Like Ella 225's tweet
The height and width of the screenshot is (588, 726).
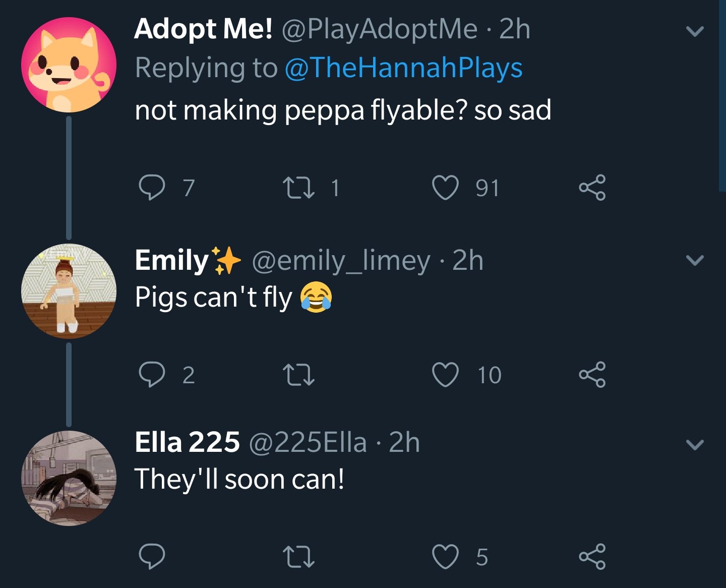pos(446,557)
